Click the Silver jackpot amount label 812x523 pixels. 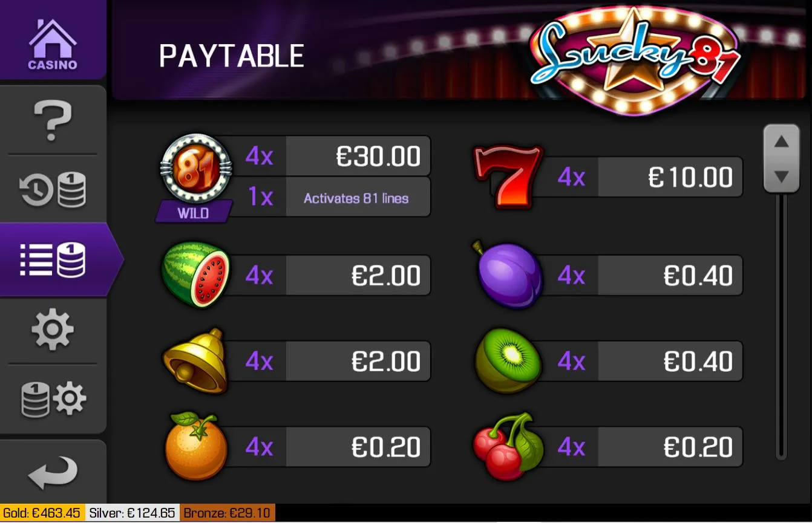[x=133, y=513]
